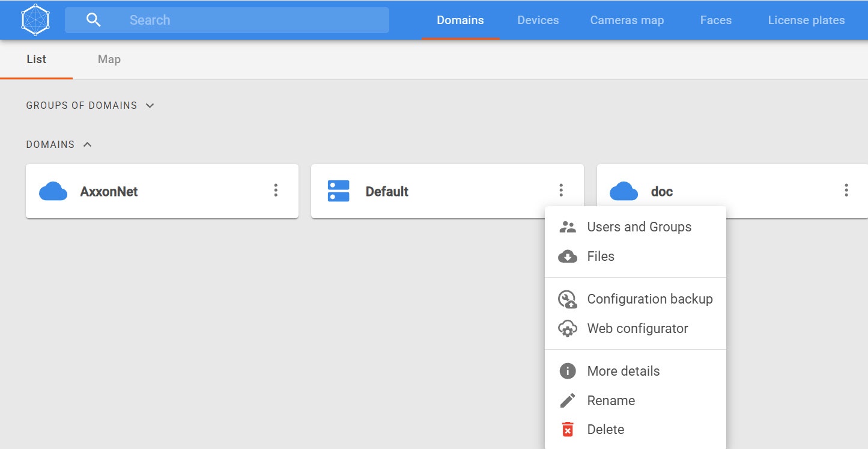Viewport: 868px width, 449px height.
Task: Click into the Search input field
Action: tap(252, 20)
